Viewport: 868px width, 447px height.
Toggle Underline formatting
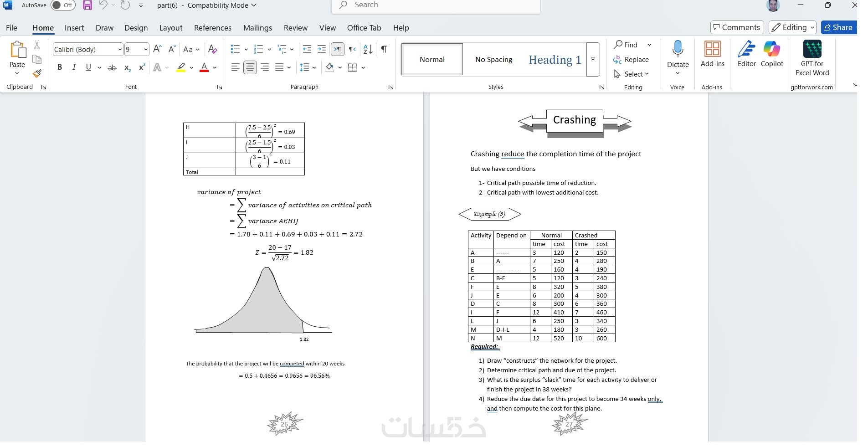click(x=88, y=67)
